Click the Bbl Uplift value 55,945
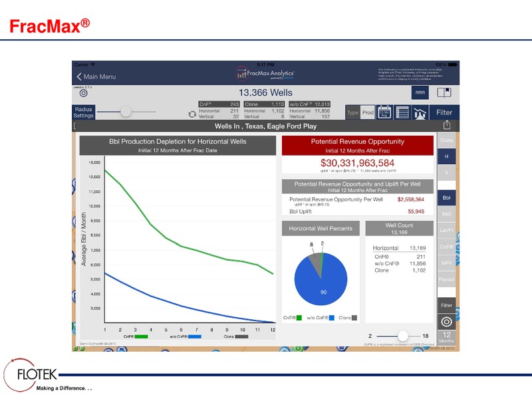Screen dimensions: 532x399 click(x=416, y=211)
